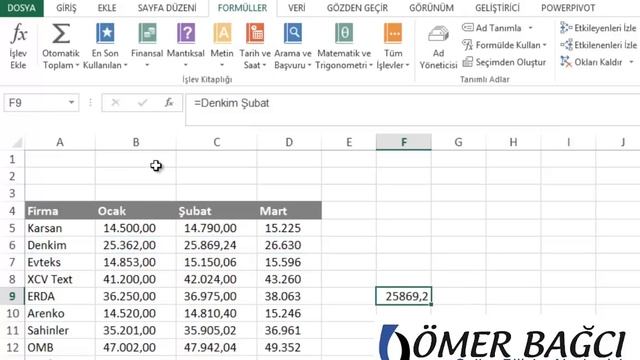Expand Mantıksal dropdown arrow

pyautogui.click(x=186, y=65)
